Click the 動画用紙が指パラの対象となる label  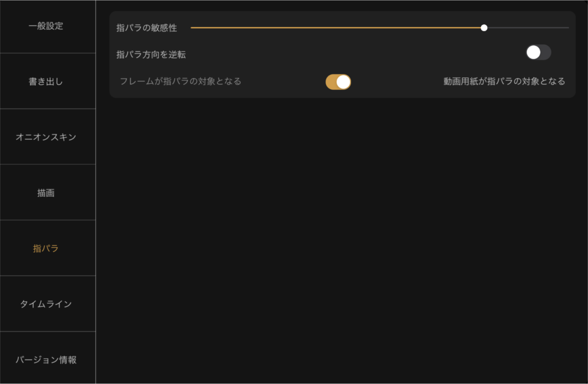[504, 82]
